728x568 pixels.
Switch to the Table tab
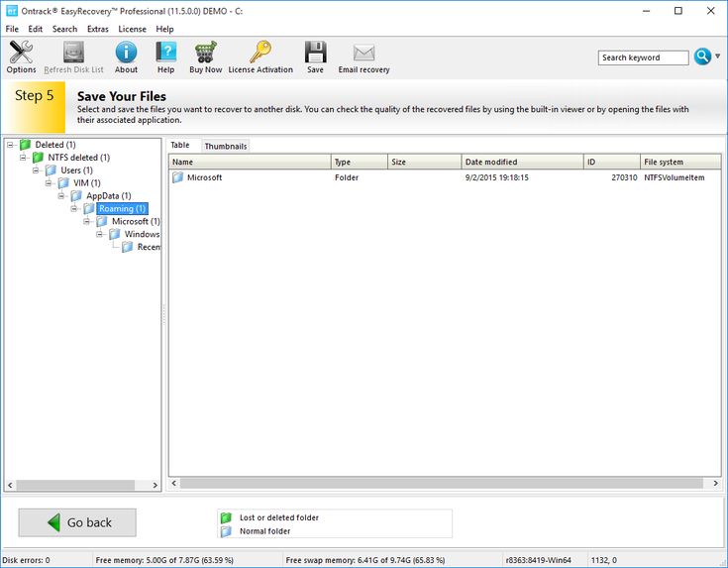(179, 145)
